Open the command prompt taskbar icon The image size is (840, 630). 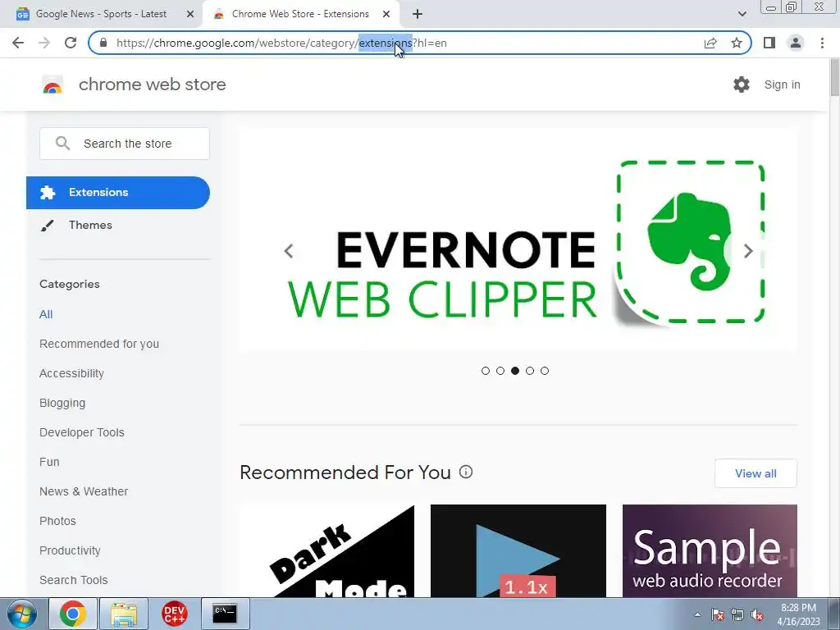pos(225,614)
